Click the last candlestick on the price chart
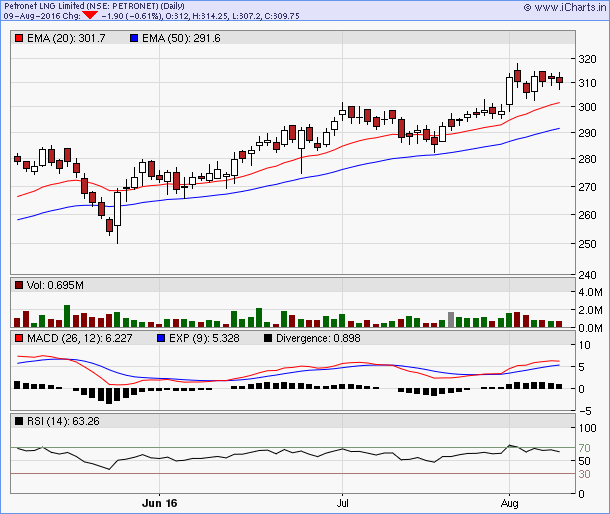The image size is (610, 514). (559, 80)
